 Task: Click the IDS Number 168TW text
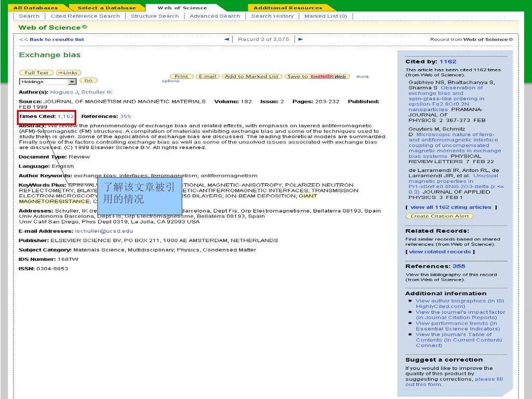48,259
